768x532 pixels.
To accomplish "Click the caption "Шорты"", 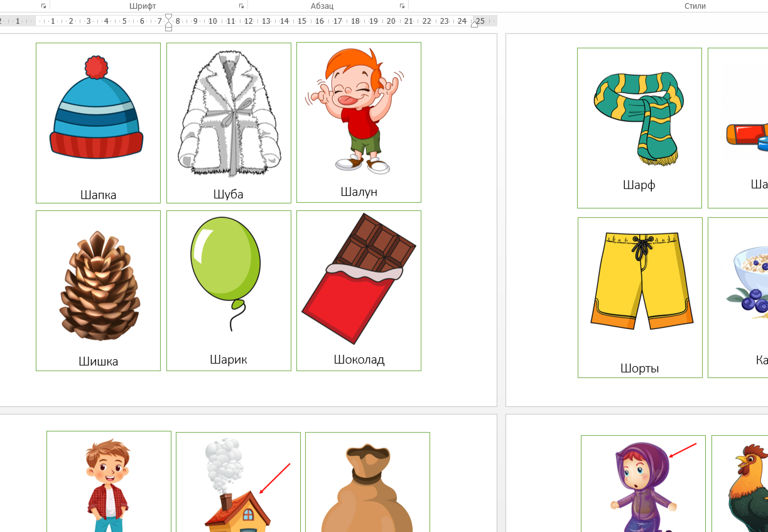I will (640, 369).
